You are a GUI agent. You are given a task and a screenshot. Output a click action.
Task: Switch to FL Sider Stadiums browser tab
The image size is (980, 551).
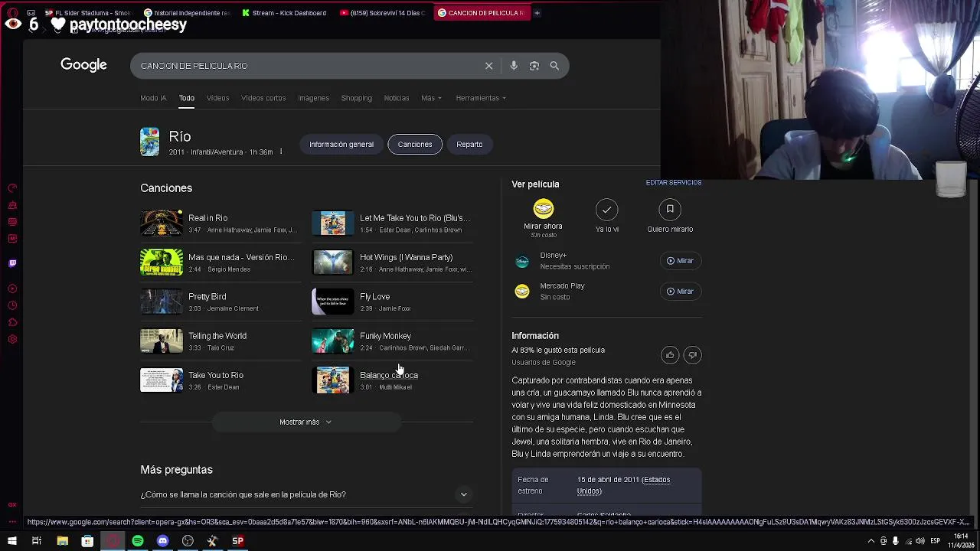tap(87, 13)
